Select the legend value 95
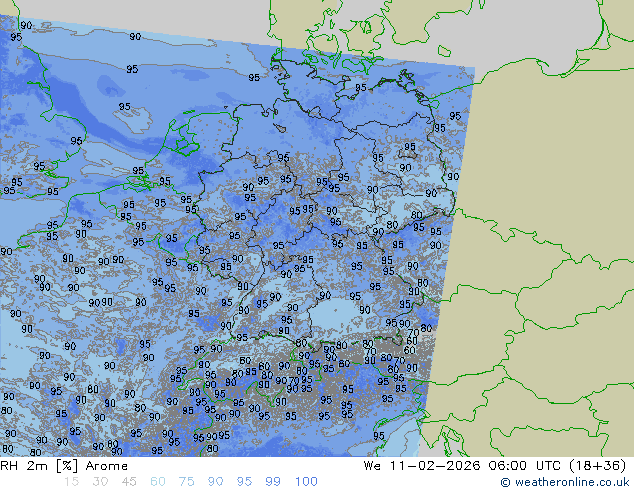Viewport: 634px width, 490px height. pos(244,482)
